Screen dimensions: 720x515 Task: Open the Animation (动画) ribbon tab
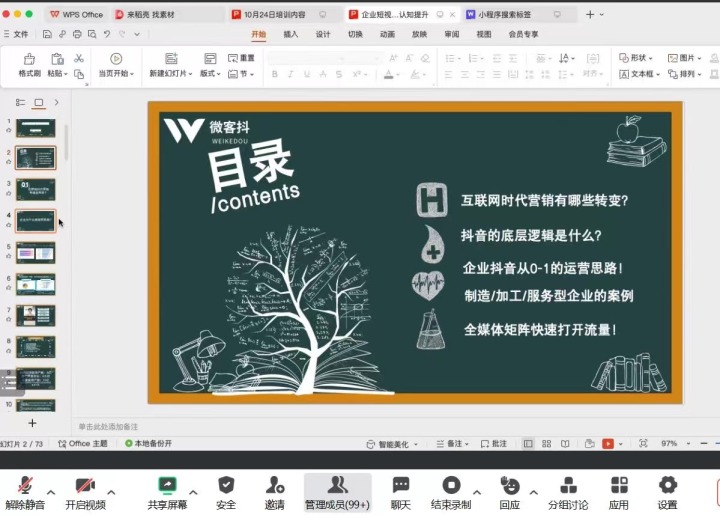387,34
